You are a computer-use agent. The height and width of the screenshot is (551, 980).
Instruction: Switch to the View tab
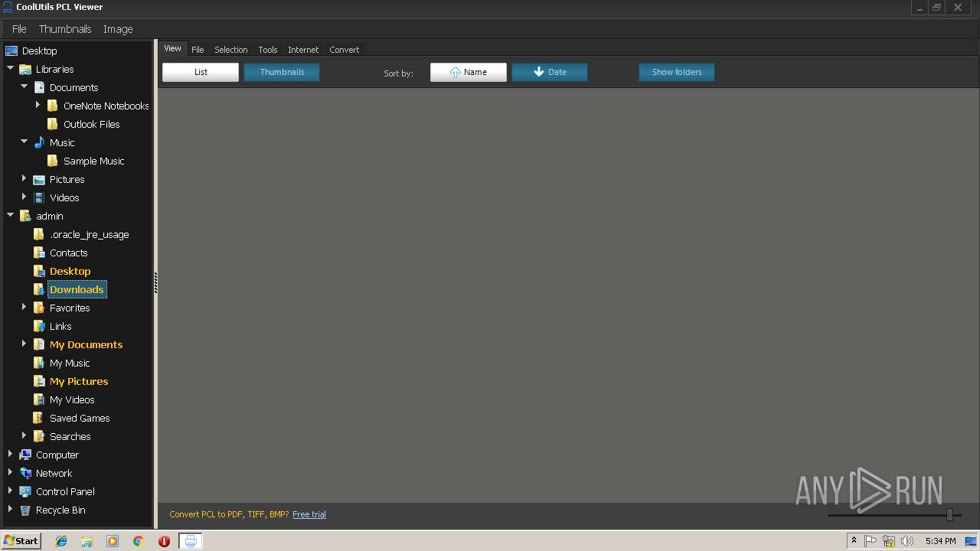pos(172,49)
